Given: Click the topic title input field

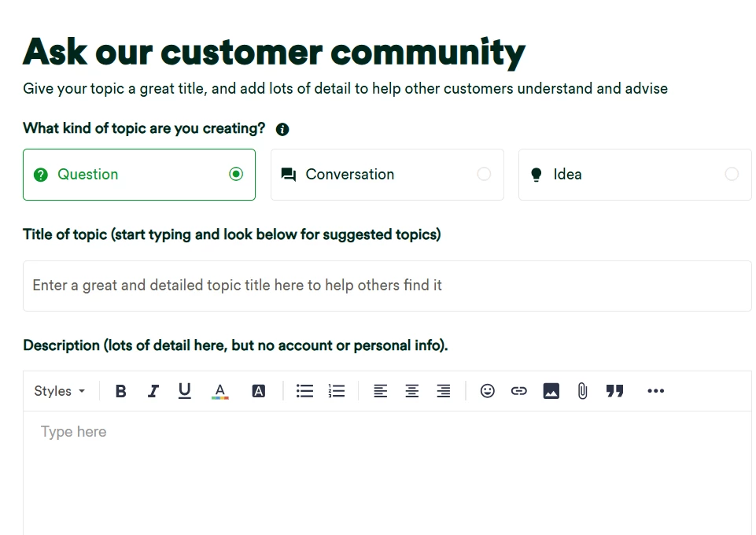Looking at the screenshot, I should click(x=387, y=286).
